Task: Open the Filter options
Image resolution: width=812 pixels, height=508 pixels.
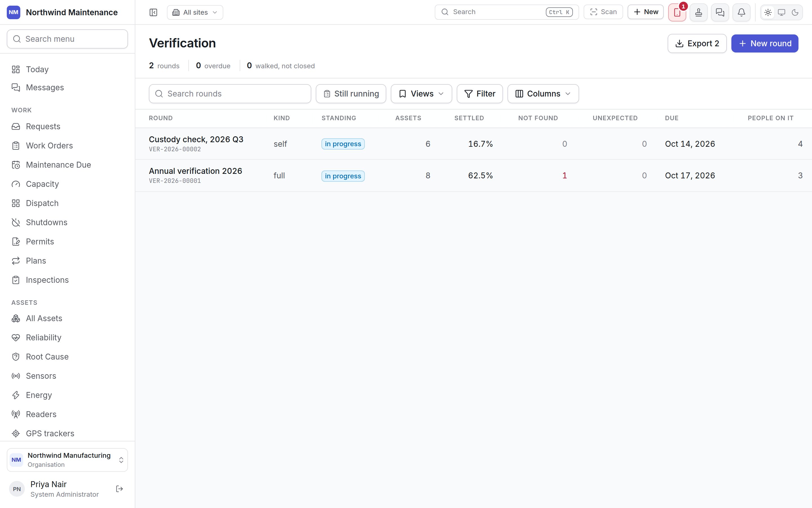Action: pos(480,94)
